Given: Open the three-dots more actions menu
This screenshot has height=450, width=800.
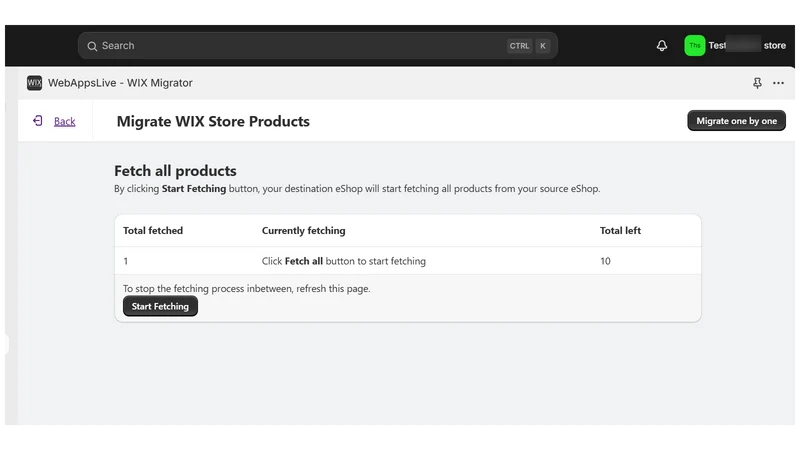Looking at the screenshot, I should 778,83.
